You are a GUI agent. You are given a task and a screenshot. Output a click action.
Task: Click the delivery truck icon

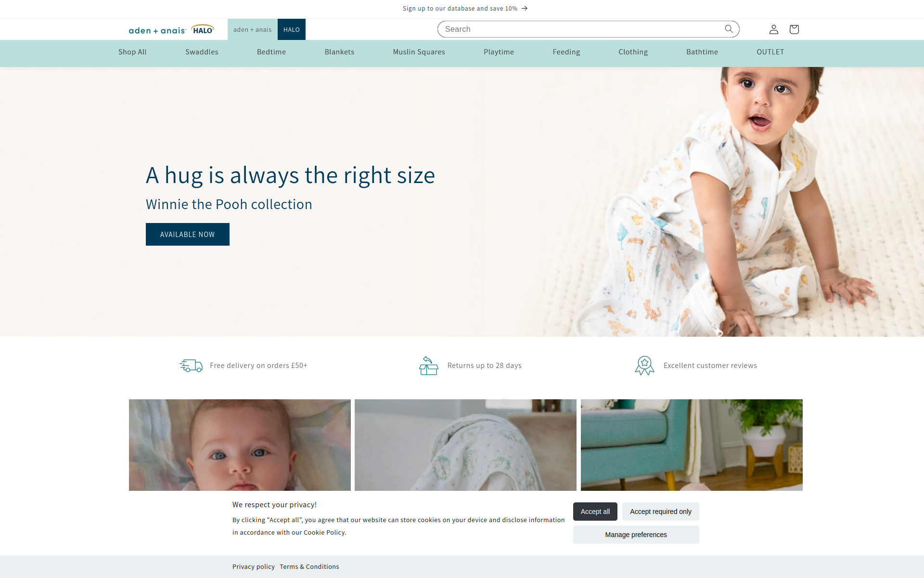tap(191, 366)
